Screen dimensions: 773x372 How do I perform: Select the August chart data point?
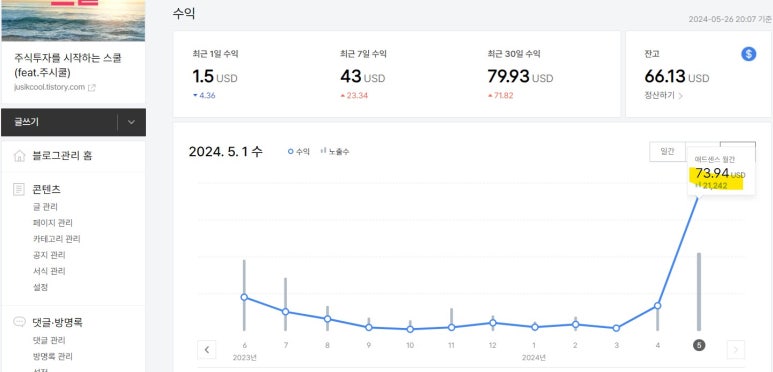click(x=327, y=319)
